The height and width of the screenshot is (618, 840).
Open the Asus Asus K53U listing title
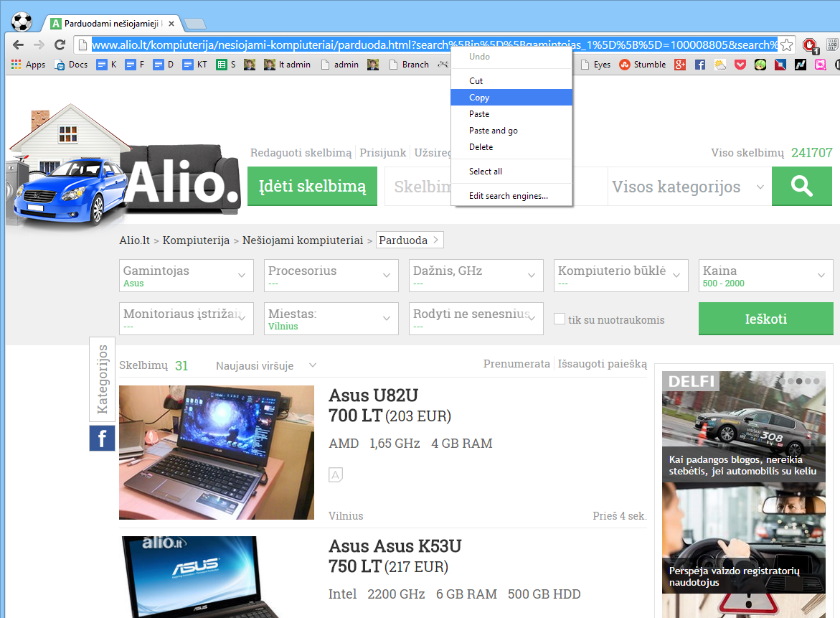coord(395,546)
